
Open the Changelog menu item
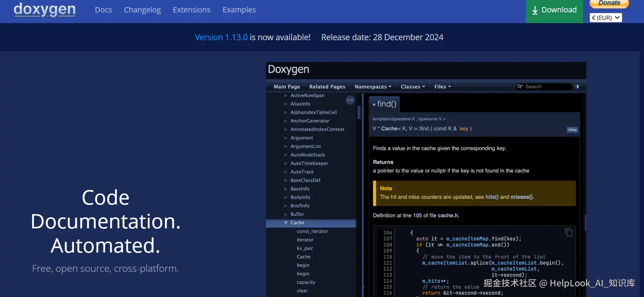pyautogui.click(x=142, y=10)
